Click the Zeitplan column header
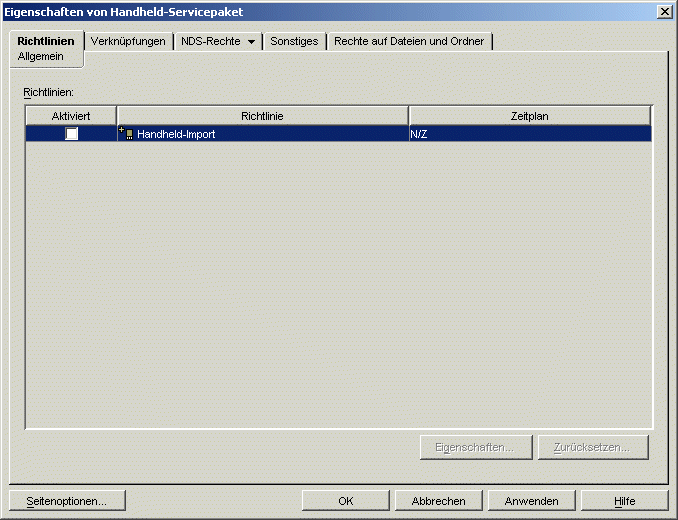 tap(529, 116)
